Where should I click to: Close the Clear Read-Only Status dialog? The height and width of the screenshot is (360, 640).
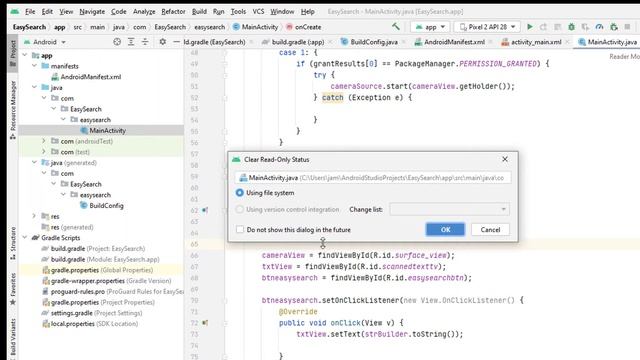(505, 159)
